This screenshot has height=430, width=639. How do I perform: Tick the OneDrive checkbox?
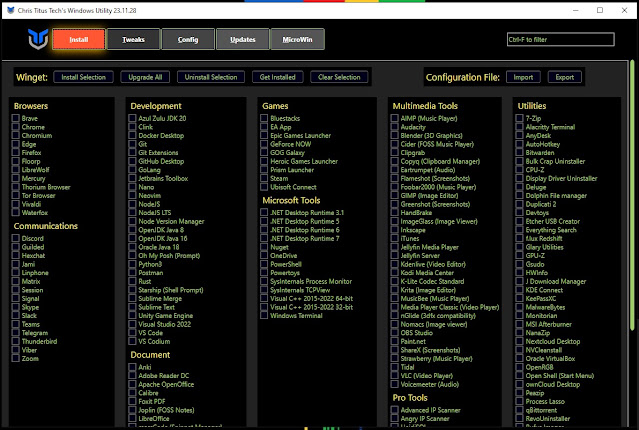264,256
